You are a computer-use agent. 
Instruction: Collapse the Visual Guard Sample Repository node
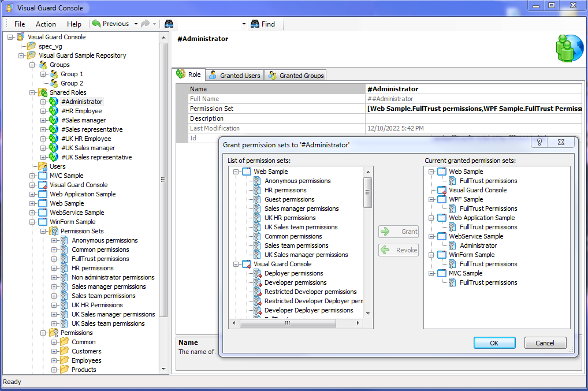21,55
